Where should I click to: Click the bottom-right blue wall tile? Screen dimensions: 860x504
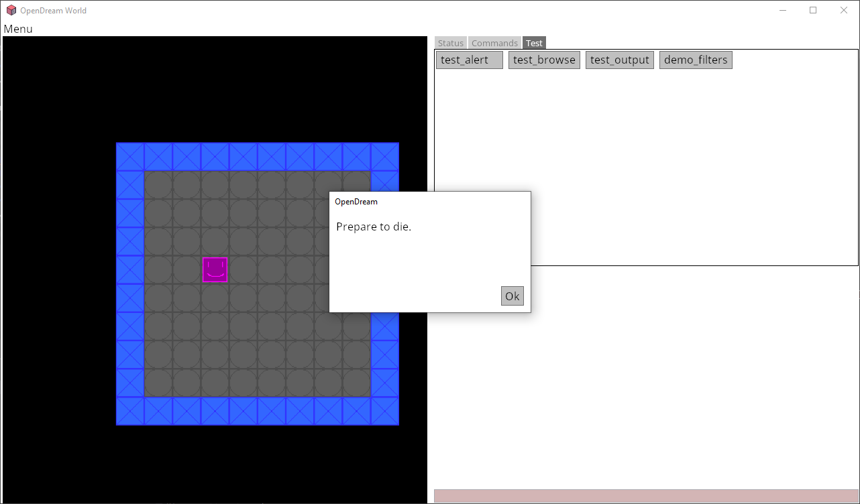[384, 412]
